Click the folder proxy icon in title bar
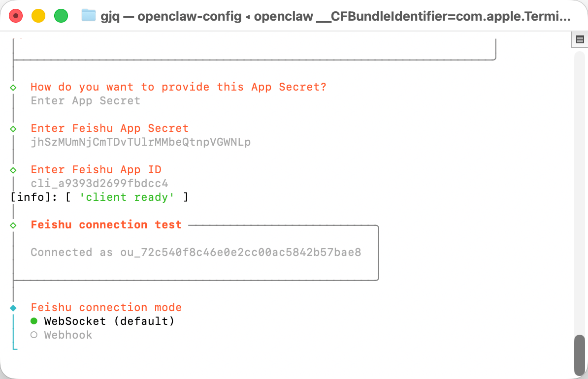Viewport: 588px width, 379px height. 88,16
